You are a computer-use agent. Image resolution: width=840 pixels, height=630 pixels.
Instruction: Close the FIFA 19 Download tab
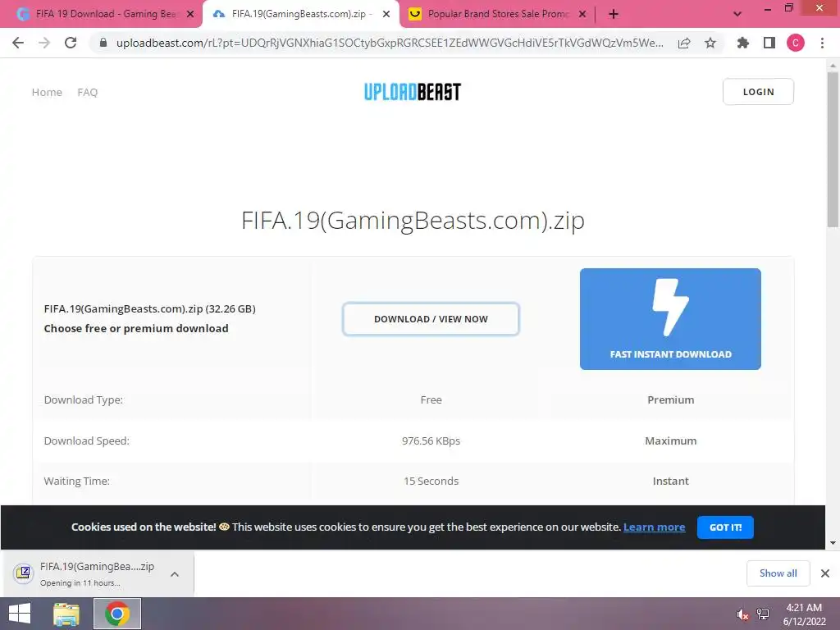[x=190, y=15]
